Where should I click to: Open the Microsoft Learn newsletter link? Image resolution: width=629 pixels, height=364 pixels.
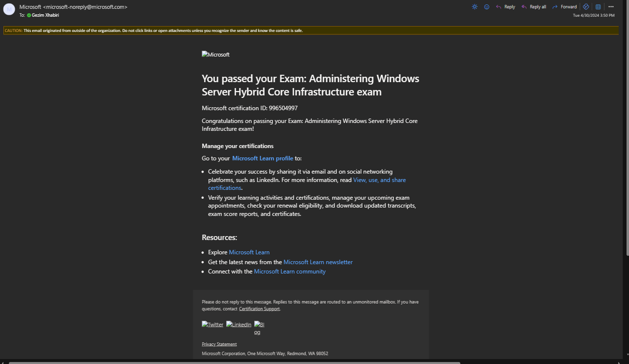pyautogui.click(x=318, y=262)
